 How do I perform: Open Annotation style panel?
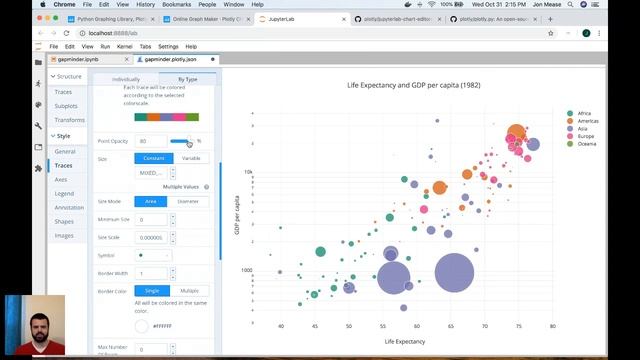coord(69,207)
